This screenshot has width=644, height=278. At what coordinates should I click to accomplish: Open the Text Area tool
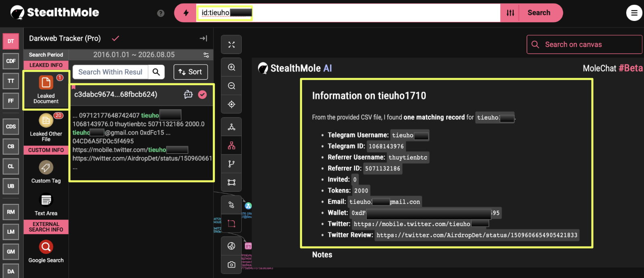[46, 205]
